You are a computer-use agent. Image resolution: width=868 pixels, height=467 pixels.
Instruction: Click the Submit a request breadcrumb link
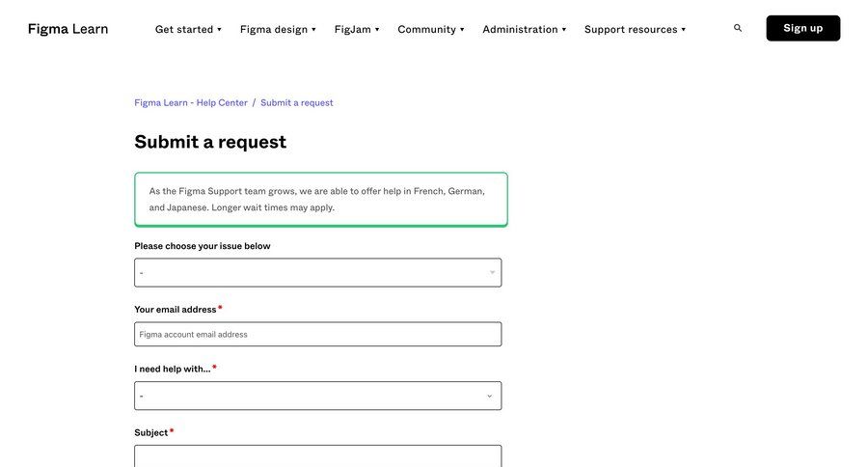coord(297,102)
